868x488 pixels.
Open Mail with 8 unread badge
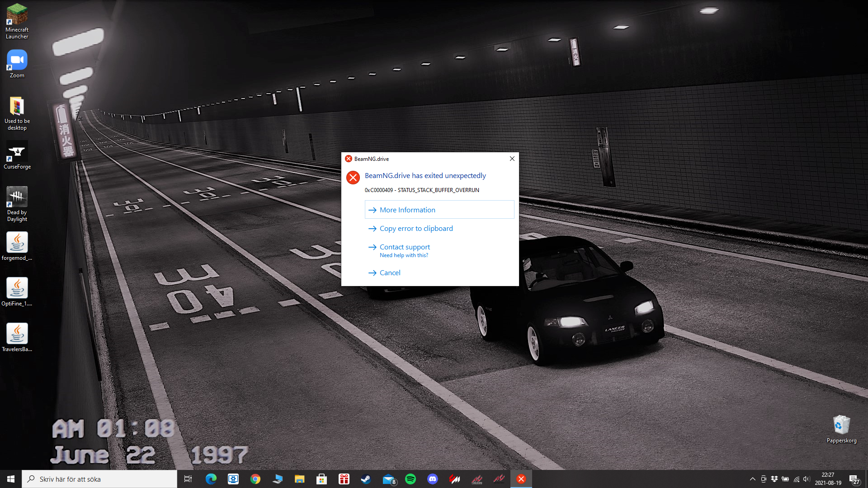point(388,479)
